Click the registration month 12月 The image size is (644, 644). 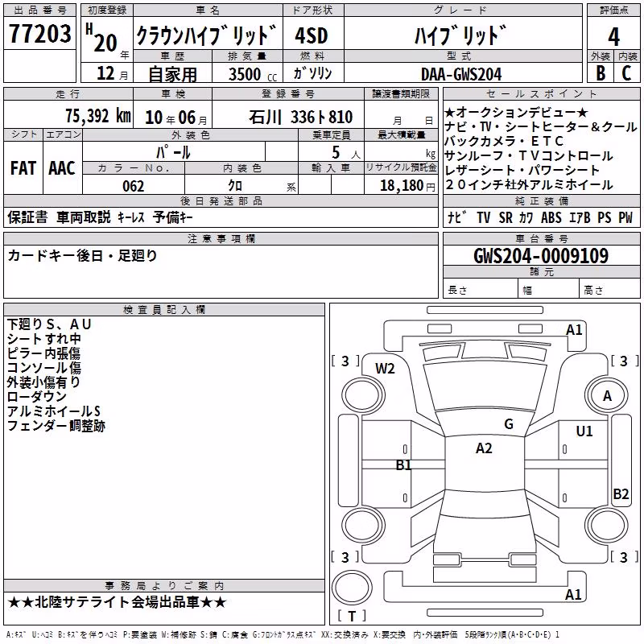tap(112, 73)
